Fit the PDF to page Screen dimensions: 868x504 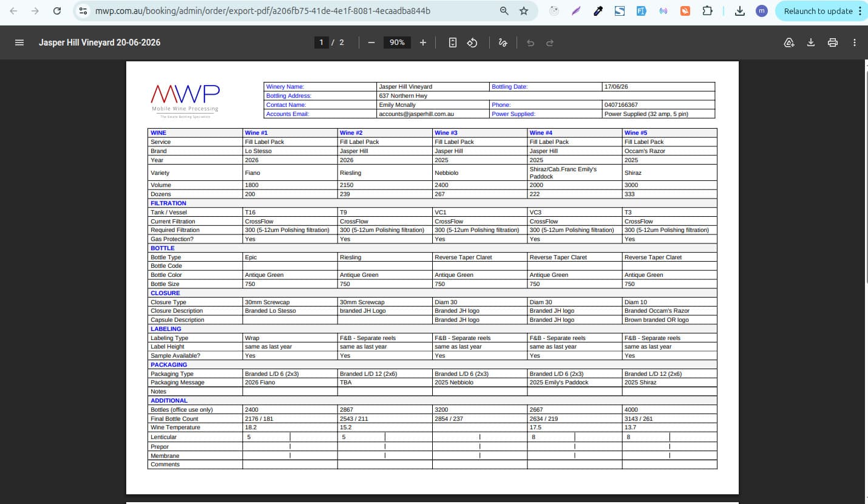click(453, 43)
